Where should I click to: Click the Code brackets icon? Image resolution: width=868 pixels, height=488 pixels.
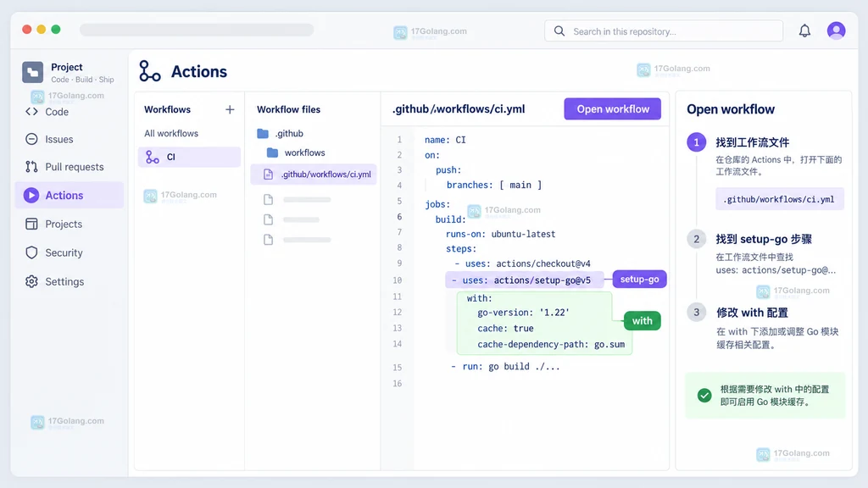(31, 112)
